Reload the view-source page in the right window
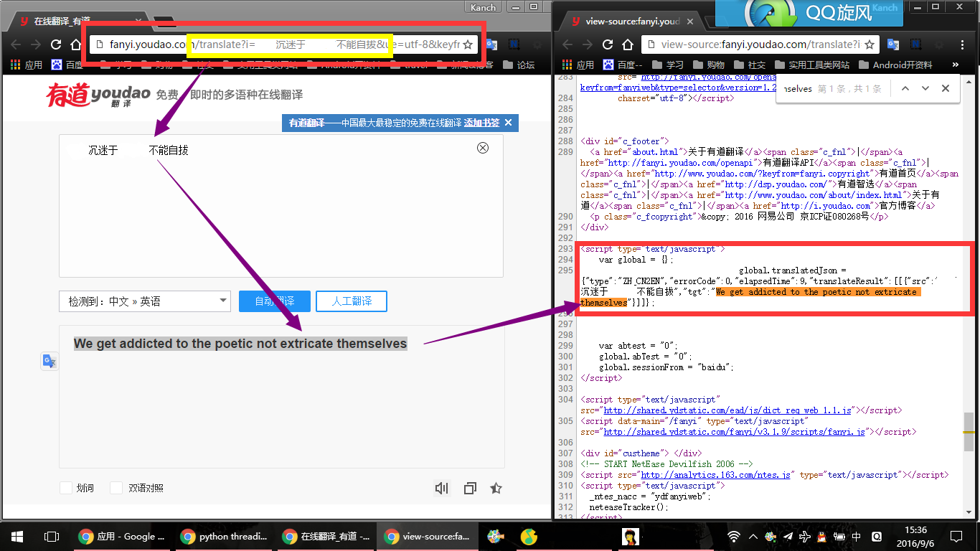The image size is (980, 551). click(x=608, y=44)
